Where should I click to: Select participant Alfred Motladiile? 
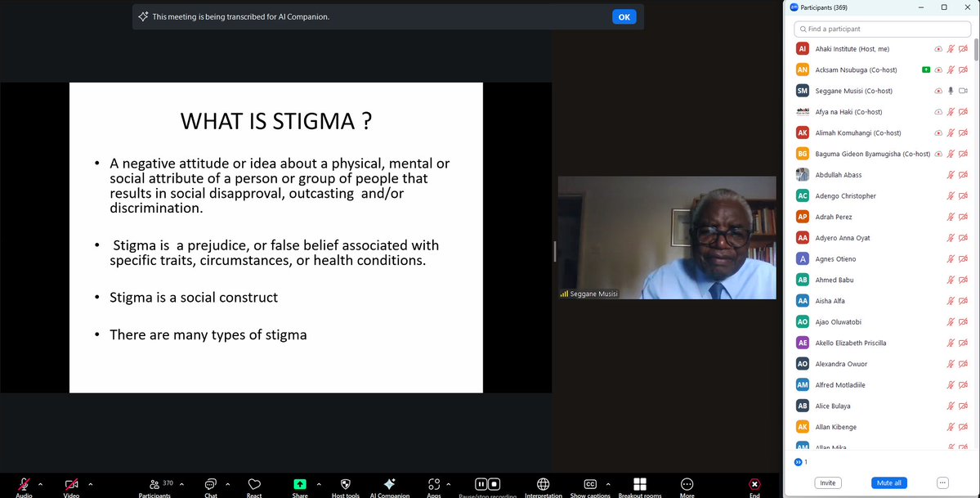point(882,385)
